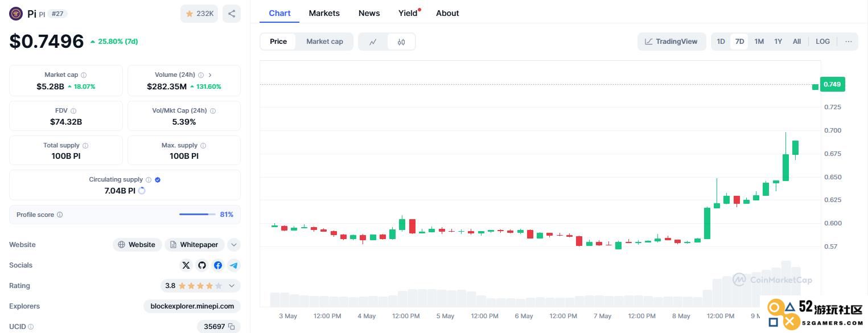
Task: Set chart range to All
Action: 797,42
